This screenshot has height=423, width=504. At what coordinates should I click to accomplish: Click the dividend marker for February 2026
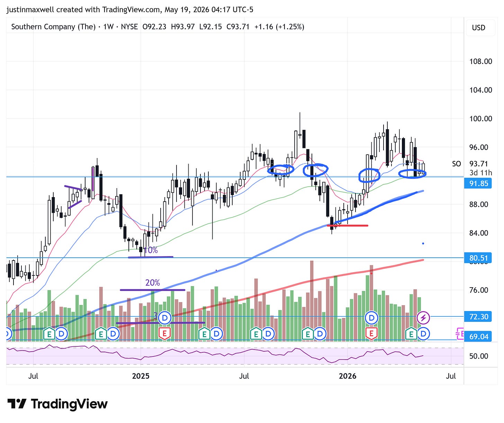(371, 318)
